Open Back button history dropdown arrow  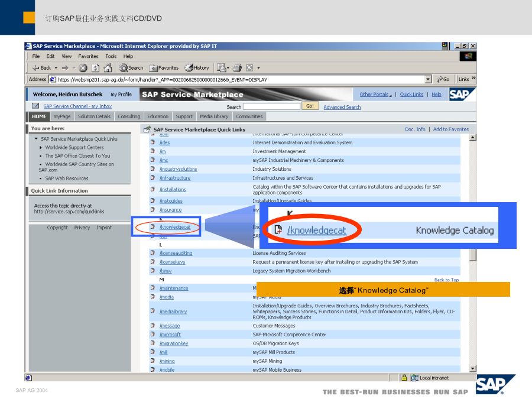tap(56, 68)
